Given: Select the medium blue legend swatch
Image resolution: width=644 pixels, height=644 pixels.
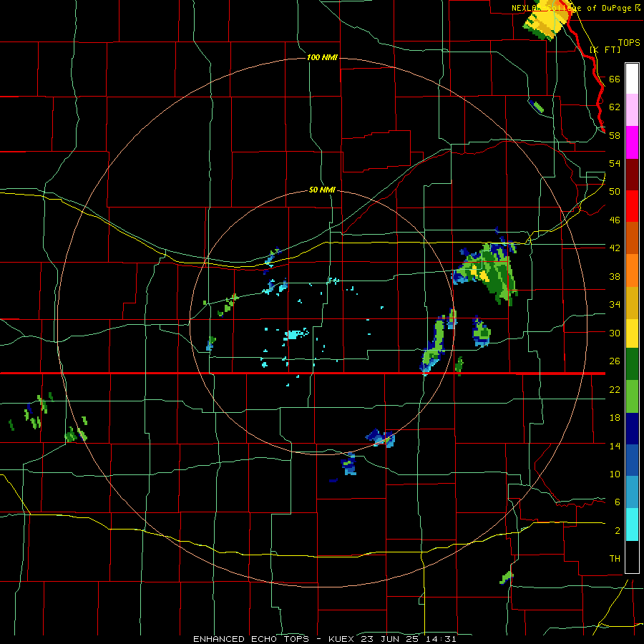Looking at the screenshot, I should point(632,461).
